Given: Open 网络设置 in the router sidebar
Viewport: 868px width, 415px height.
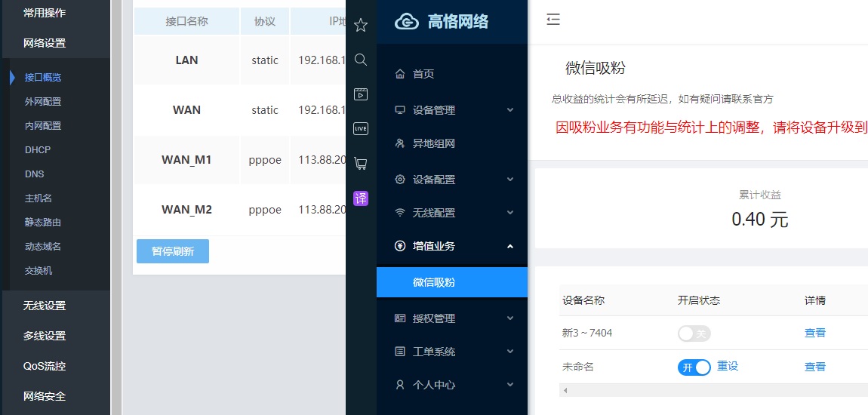Looking at the screenshot, I should click(45, 43).
